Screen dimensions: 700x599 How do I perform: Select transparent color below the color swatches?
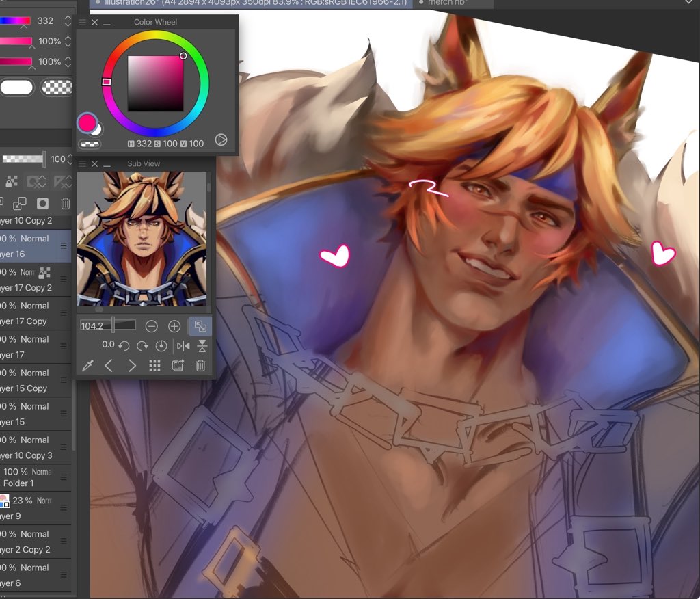[90, 144]
